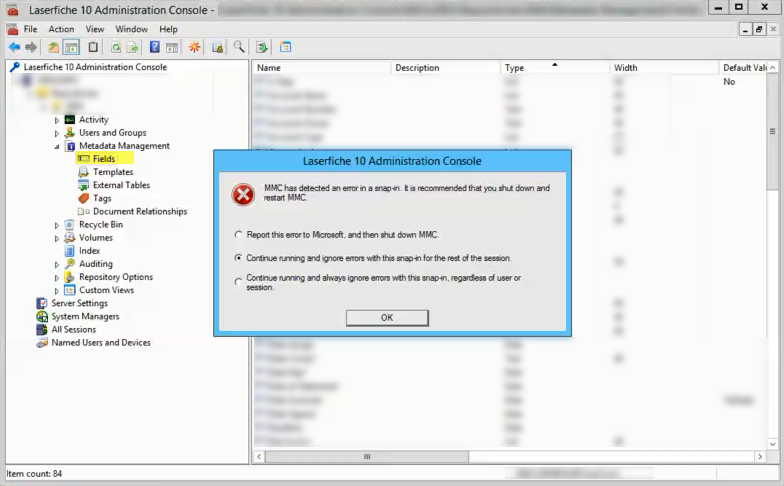Screen dimensions: 784x486
Task: Click OK in the error dialog
Action: [387, 318]
